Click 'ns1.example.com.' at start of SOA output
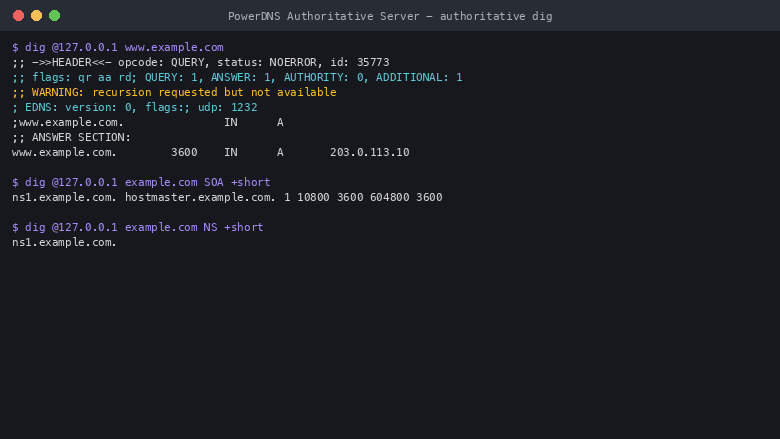The image size is (780, 439). pyautogui.click(x=64, y=197)
